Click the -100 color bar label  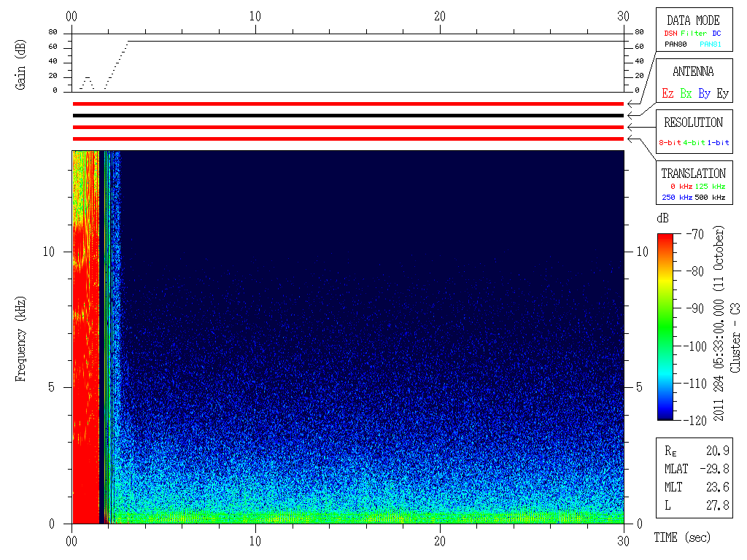[697, 346]
